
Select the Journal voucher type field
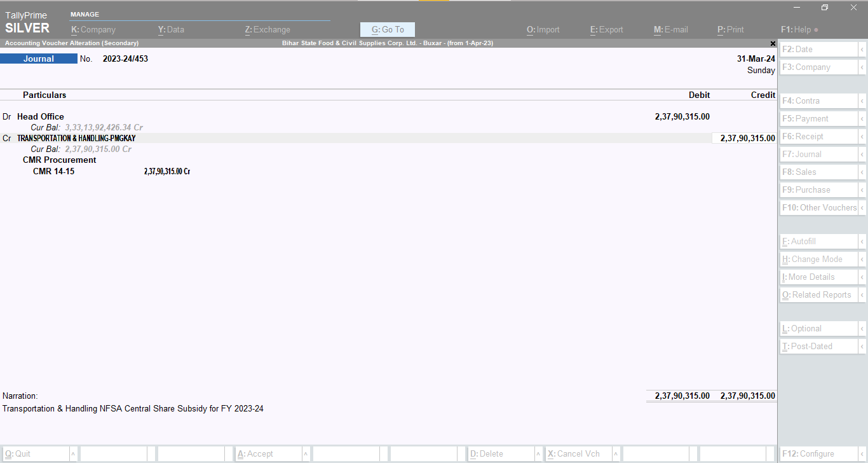[x=39, y=59]
